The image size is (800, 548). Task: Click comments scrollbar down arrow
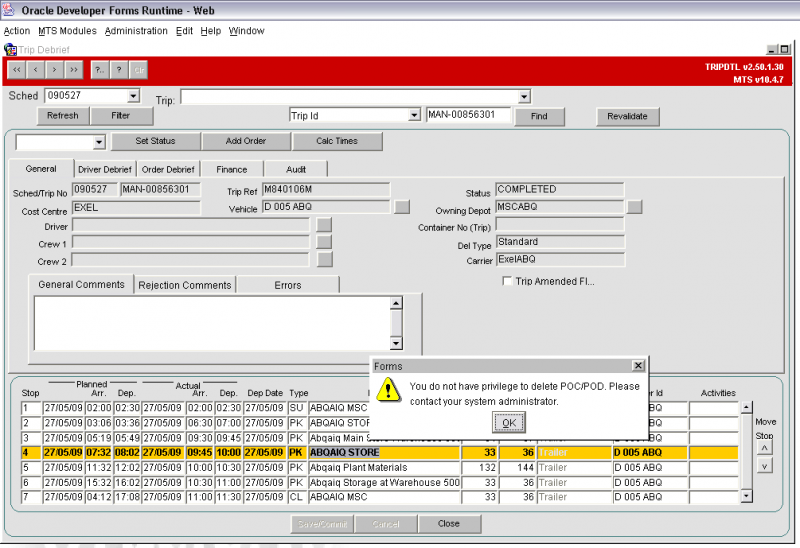(396, 343)
